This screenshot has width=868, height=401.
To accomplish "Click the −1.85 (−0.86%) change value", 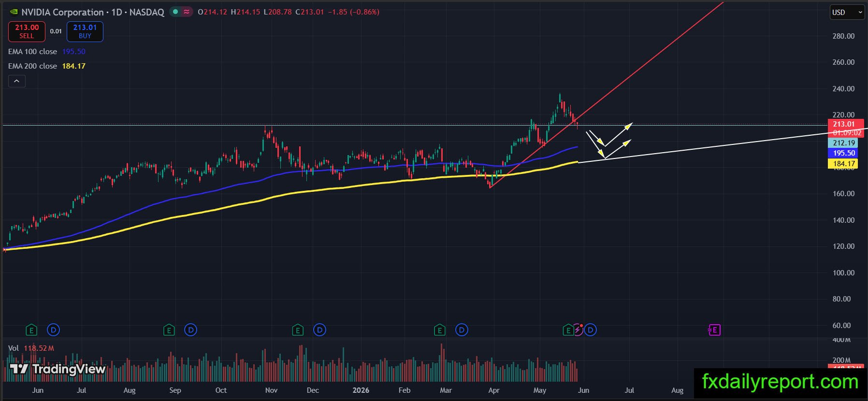I will click(x=354, y=12).
